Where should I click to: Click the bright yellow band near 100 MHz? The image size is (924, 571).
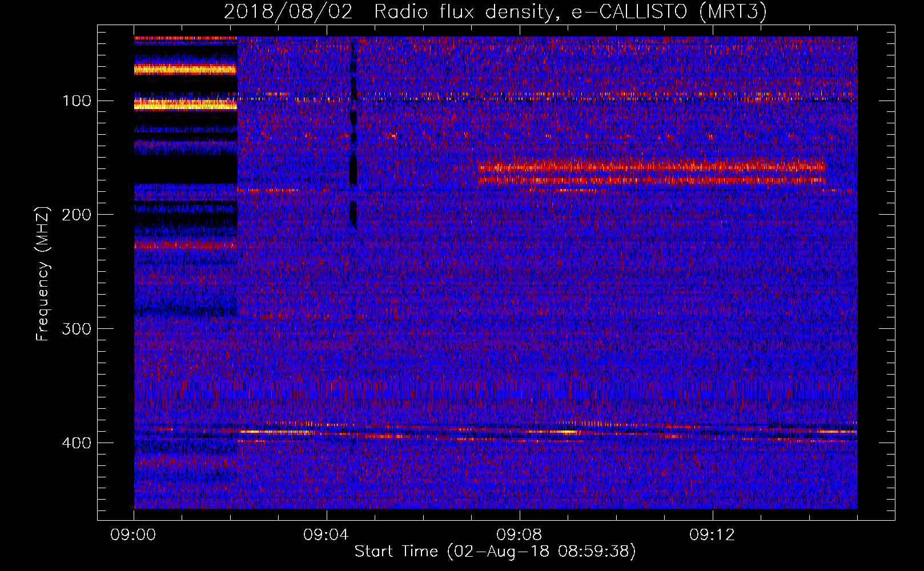(x=186, y=104)
